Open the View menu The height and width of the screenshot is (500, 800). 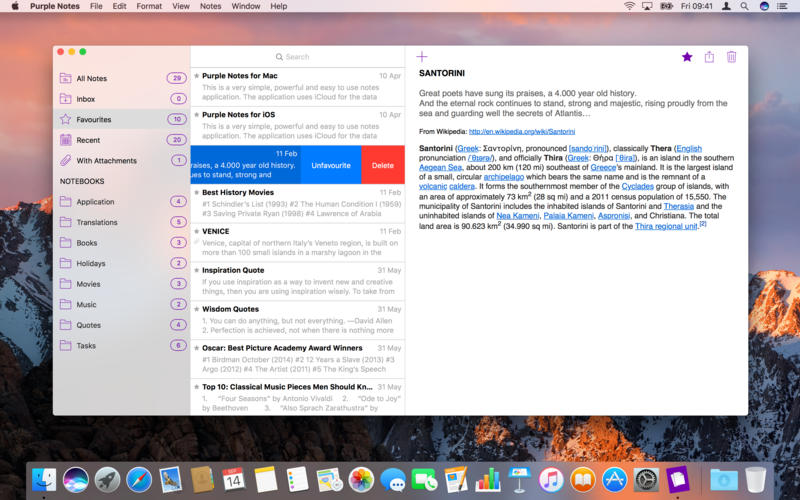coord(181,6)
